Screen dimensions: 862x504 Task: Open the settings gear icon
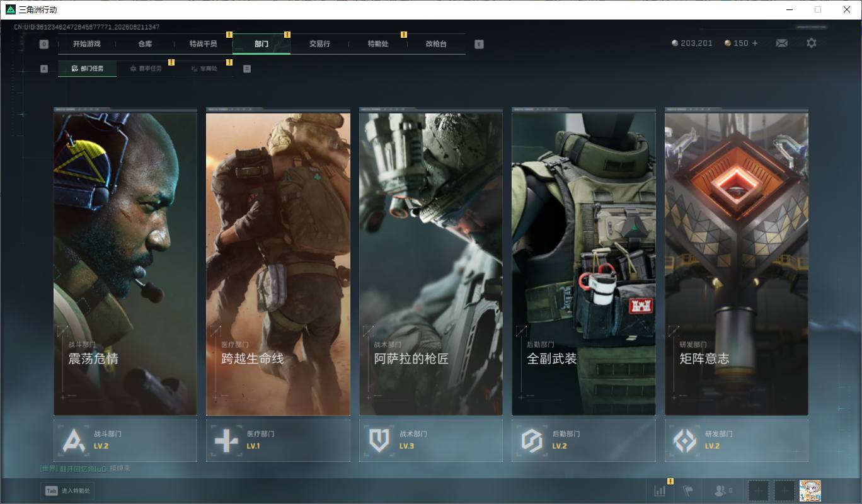coord(812,43)
